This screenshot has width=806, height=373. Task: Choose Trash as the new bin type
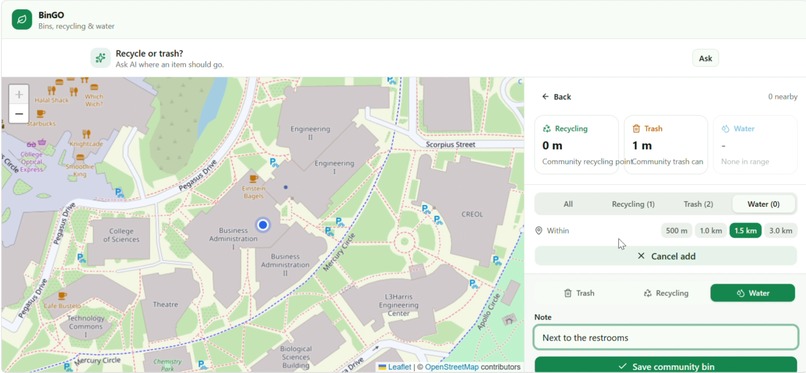(x=579, y=293)
